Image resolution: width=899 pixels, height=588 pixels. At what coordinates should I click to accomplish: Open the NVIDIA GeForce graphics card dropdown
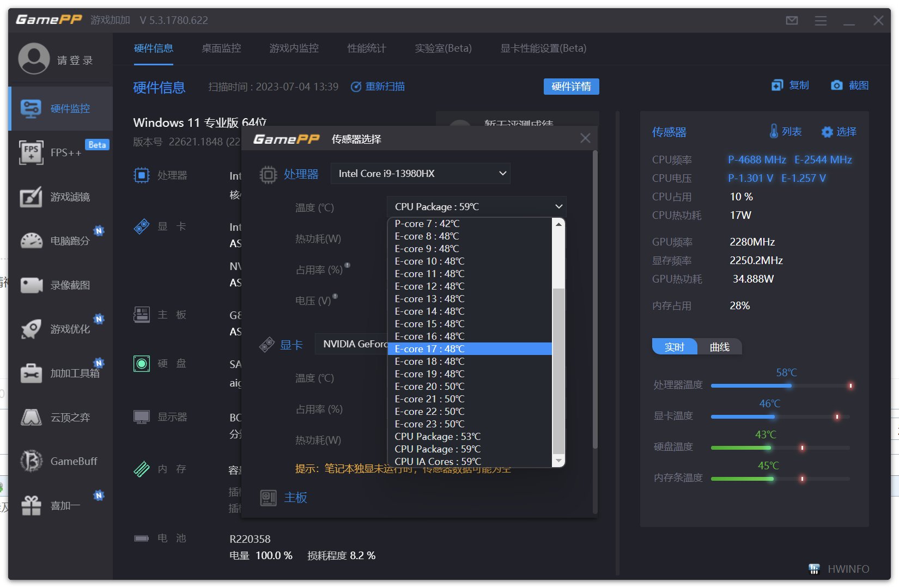[351, 344]
